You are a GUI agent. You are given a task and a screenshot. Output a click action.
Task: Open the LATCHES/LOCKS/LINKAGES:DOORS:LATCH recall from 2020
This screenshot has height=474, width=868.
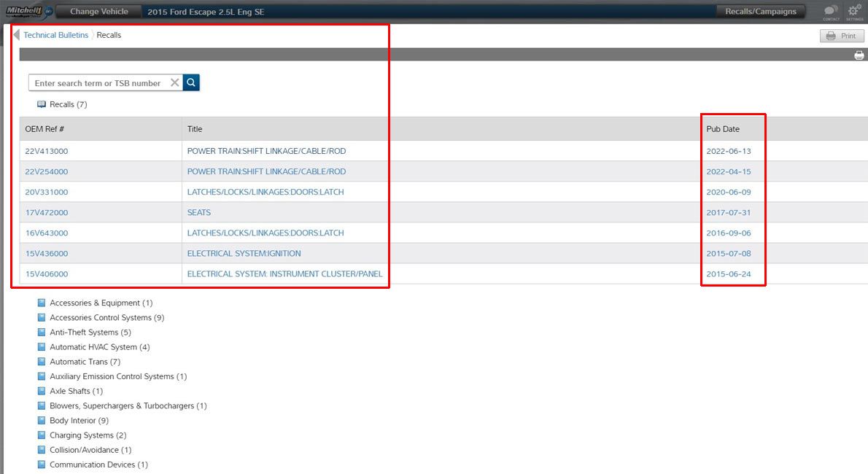(265, 192)
